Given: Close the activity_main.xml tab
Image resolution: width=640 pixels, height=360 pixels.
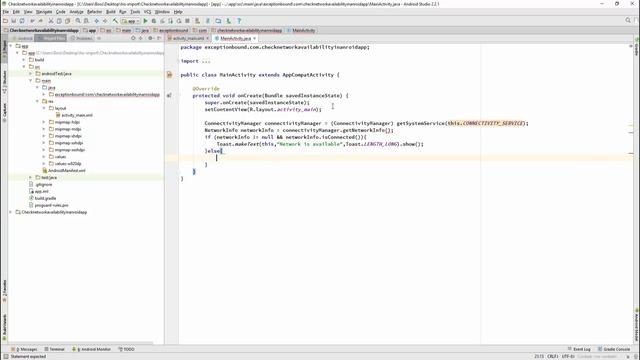Looking at the screenshot, I should point(207,38).
